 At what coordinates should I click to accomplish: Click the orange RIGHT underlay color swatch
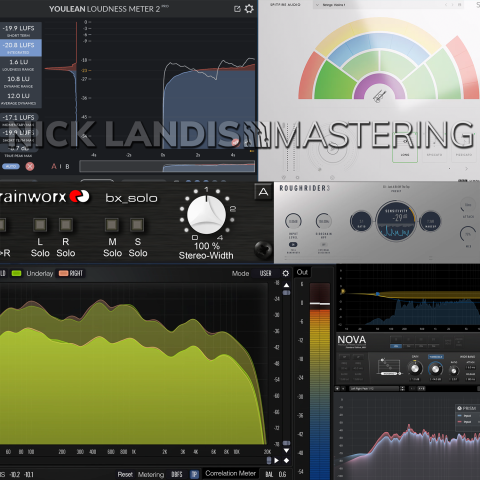tap(64, 273)
